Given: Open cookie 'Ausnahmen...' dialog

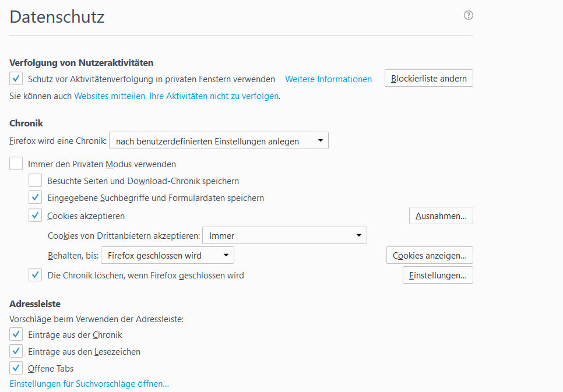Looking at the screenshot, I should (441, 216).
